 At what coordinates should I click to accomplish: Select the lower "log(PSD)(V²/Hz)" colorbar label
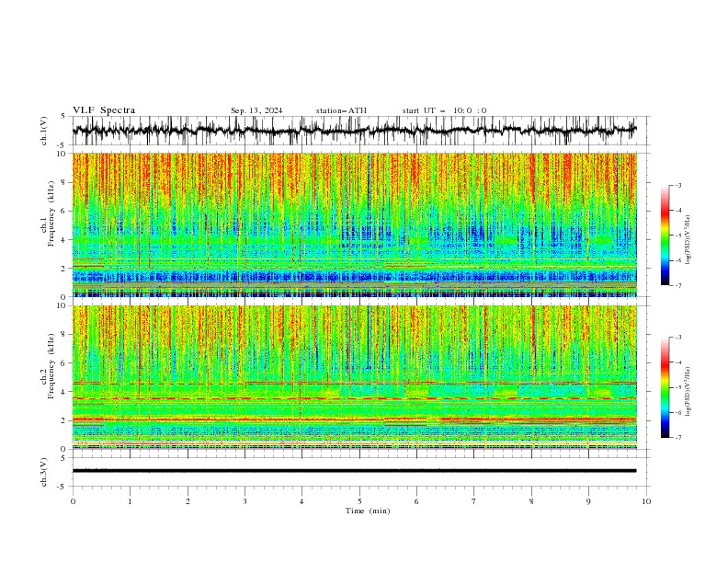point(688,392)
